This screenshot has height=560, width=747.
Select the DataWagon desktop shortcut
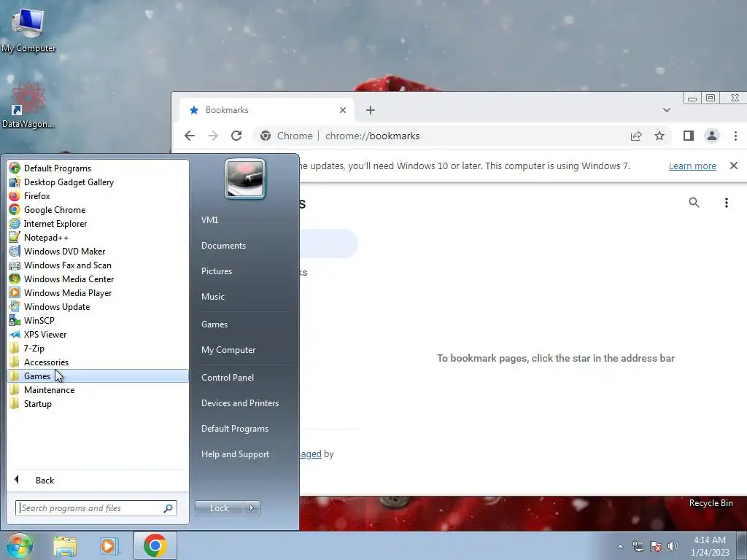point(28,106)
